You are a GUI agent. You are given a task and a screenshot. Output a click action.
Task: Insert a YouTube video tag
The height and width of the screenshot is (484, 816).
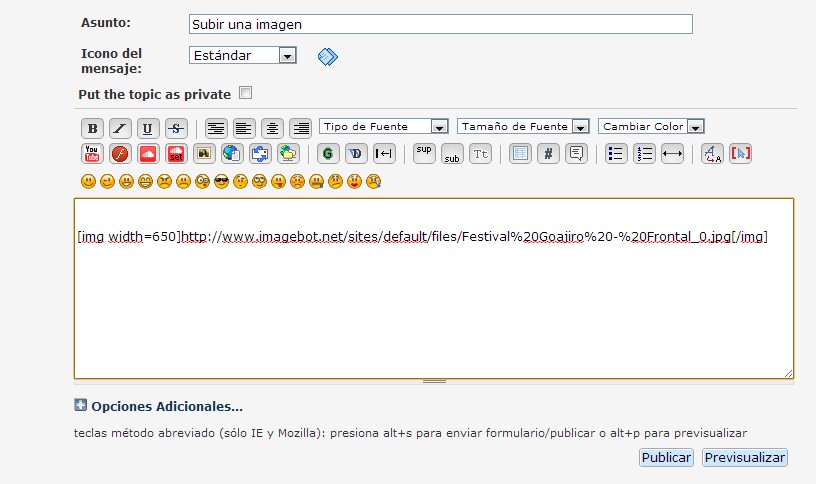tap(92, 154)
